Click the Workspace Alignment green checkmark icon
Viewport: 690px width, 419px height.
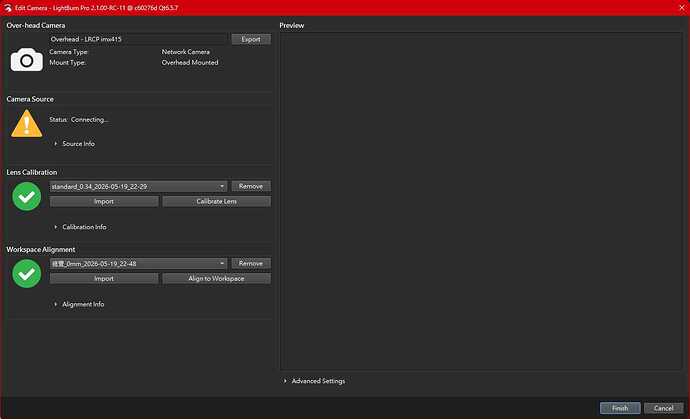tap(27, 273)
